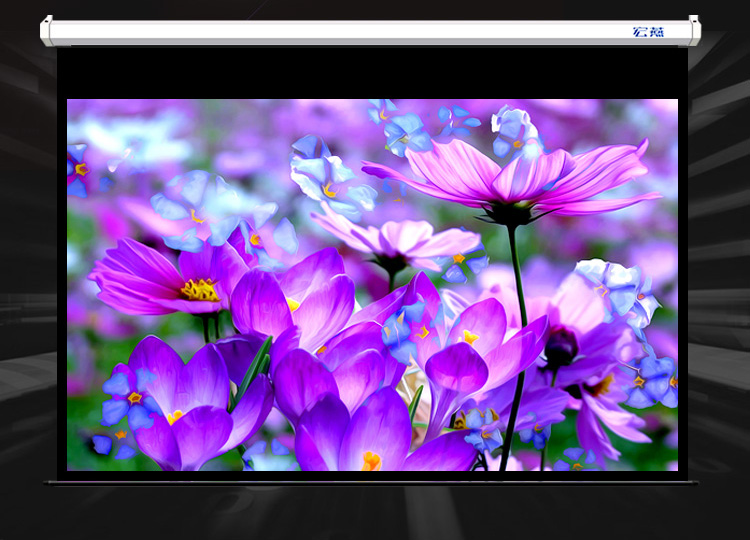Viewport: 750px width, 540px height.
Task: Click the blue brand logo on the casing
Action: point(648,32)
